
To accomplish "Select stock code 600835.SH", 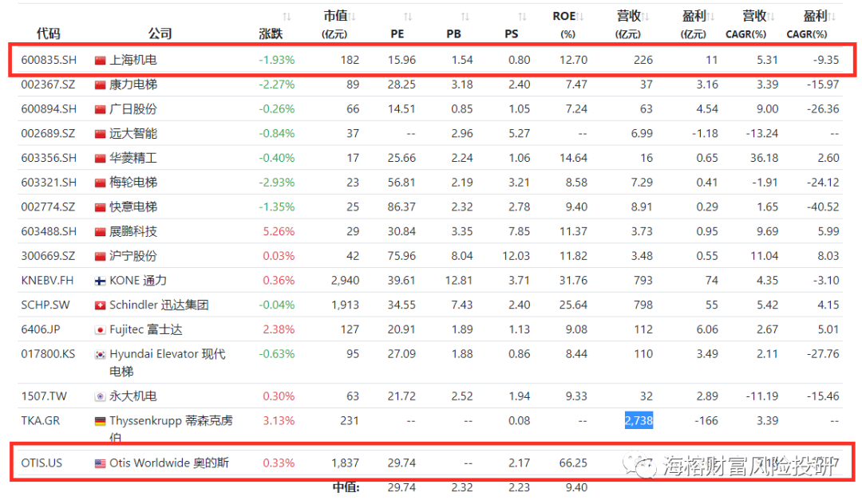I will [x=49, y=60].
